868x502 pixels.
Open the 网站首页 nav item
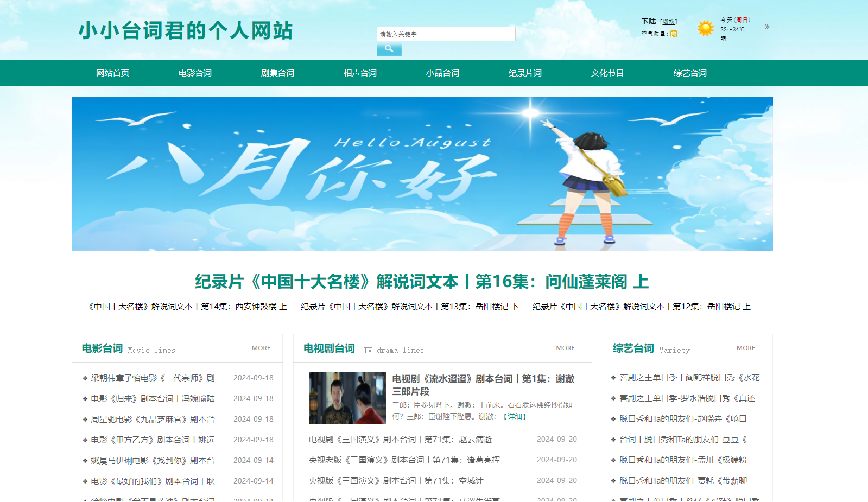coord(112,73)
